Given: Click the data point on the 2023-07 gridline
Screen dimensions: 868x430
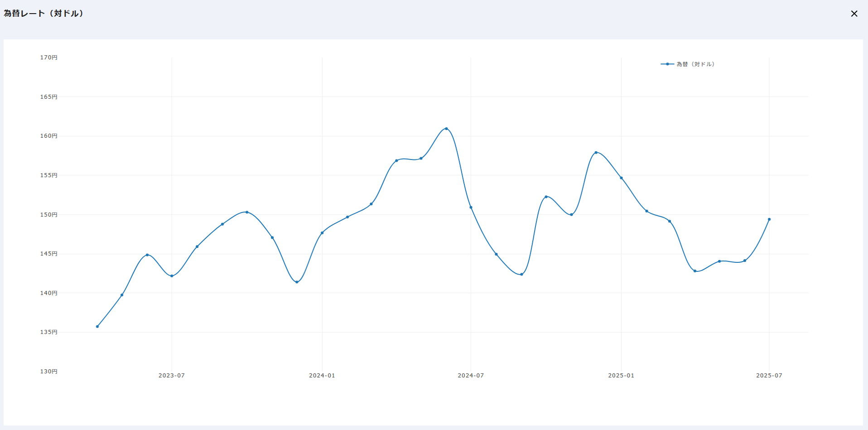Looking at the screenshot, I should (172, 276).
